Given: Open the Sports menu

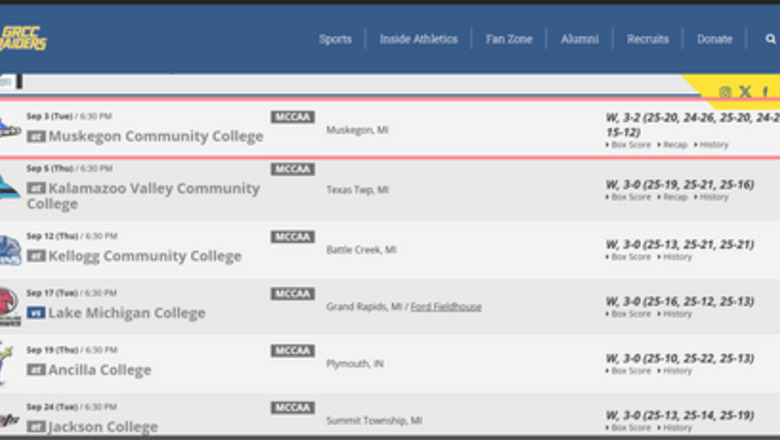Looking at the screenshot, I should (335, 39).
